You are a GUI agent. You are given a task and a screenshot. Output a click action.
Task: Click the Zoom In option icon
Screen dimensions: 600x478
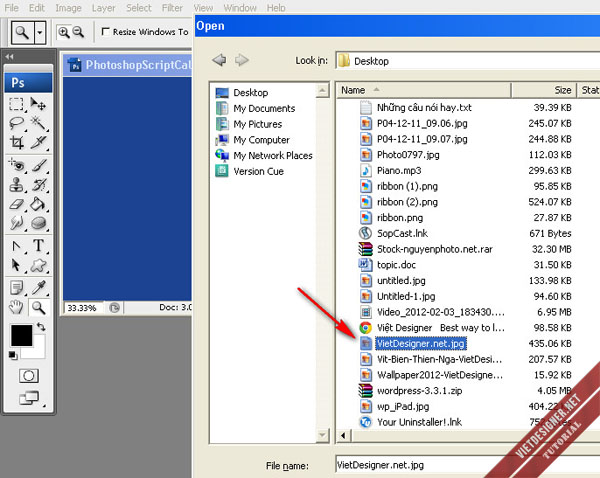pos(63,32)
